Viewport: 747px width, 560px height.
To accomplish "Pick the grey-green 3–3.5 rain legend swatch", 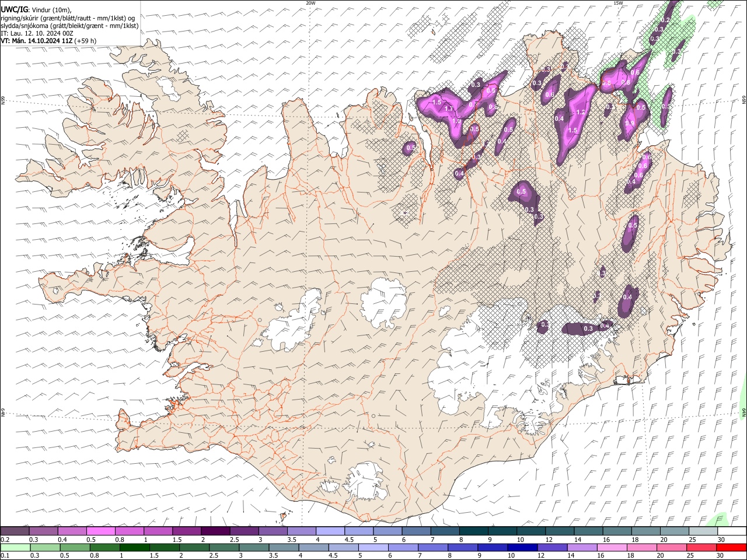I will [x=254, y=547].
